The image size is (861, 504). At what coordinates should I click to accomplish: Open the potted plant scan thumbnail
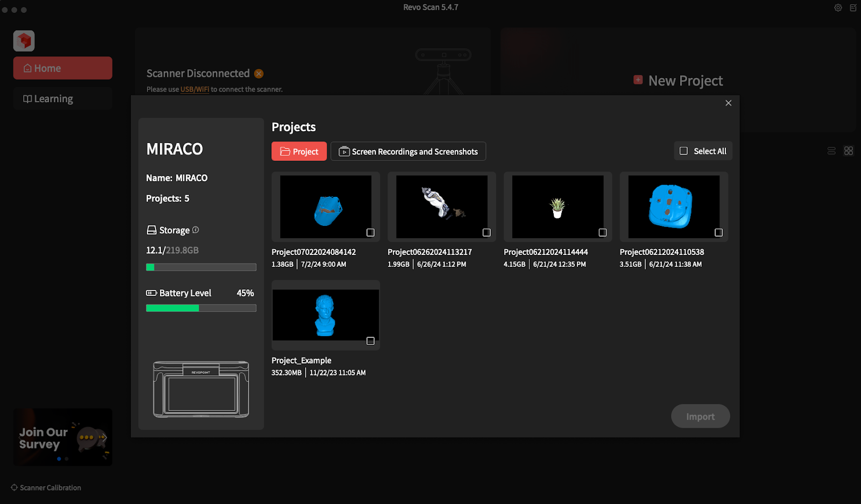click(557, 207)
